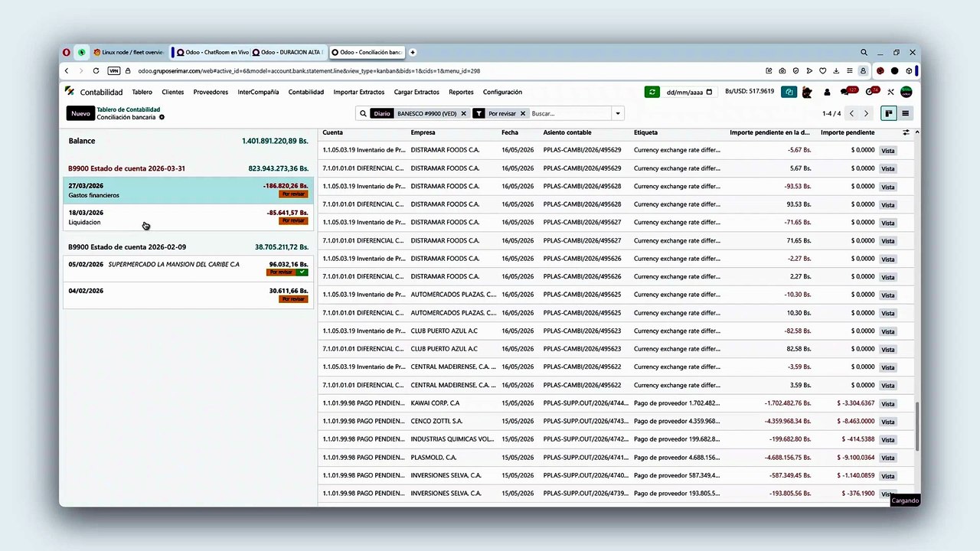Screen dimensions: 980x551
Task: Open a new browser tab
Action: 413,52
